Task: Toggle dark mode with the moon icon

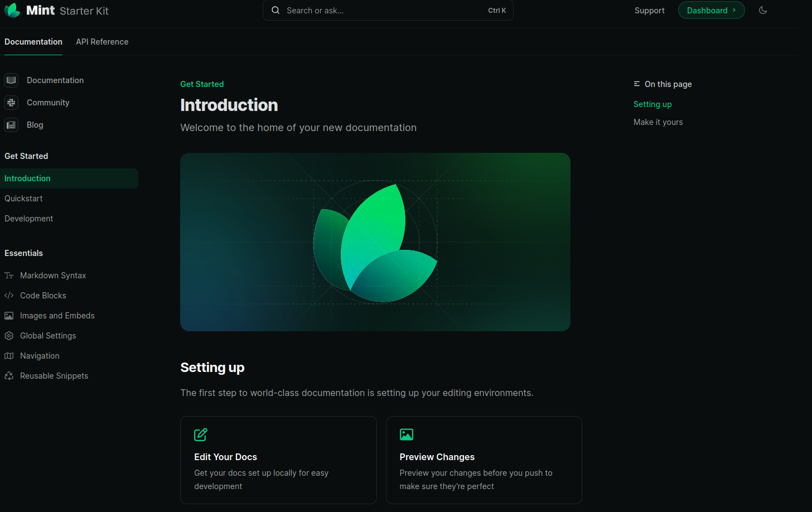Action: [x=763, y=10]
